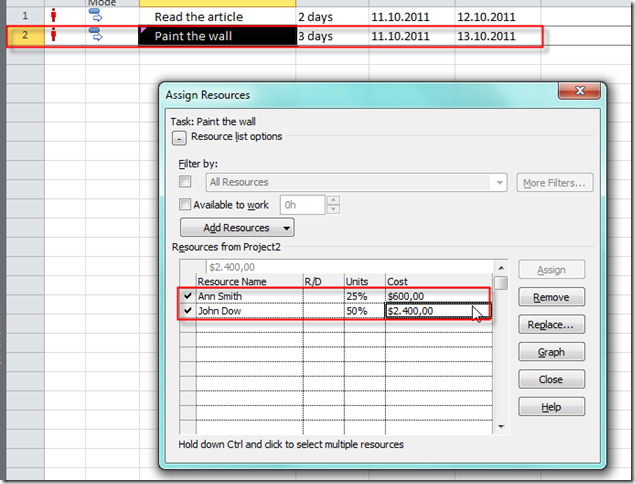Click the checkmark beside Ann Smith

pyautogui.click(x=187, y=296)
